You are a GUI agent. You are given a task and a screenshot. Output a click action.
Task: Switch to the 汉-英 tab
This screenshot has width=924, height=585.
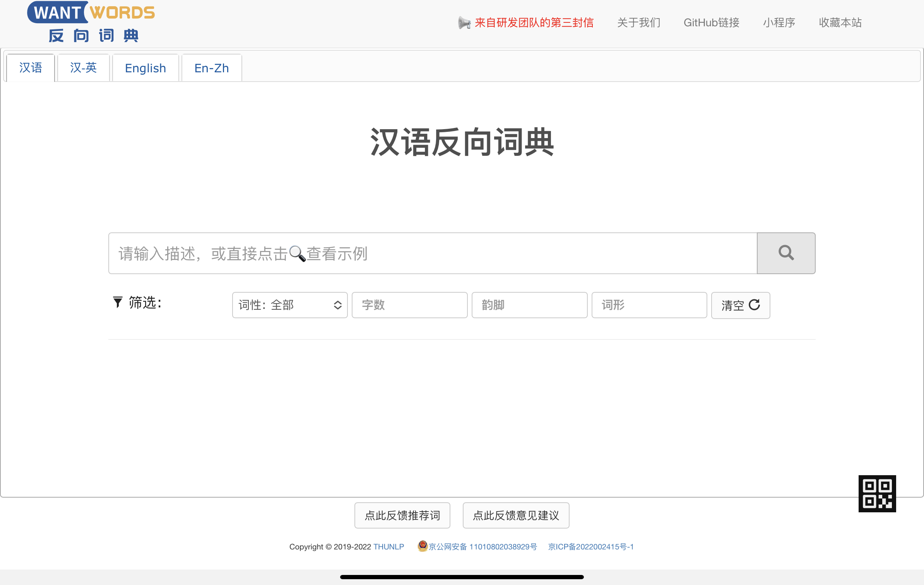83,68
